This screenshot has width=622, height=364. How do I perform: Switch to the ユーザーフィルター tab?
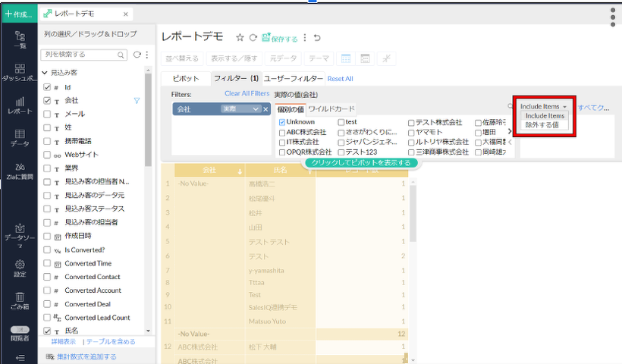tap(294, 78)
